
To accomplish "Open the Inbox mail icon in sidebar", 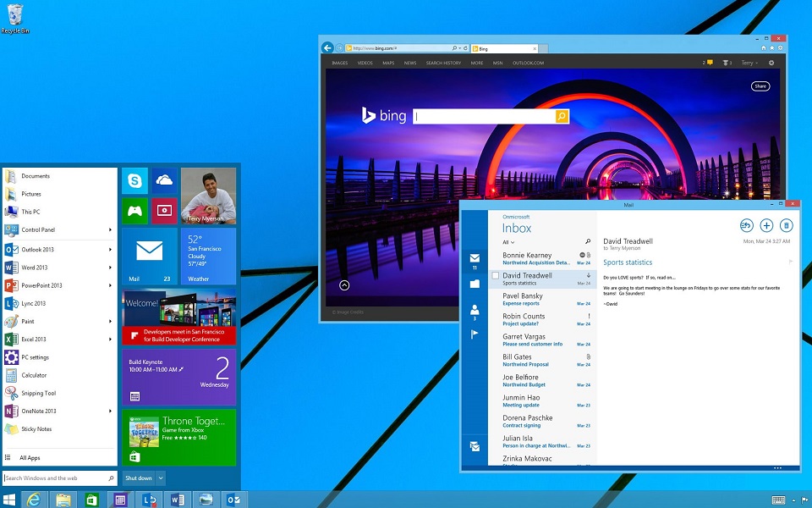I will 475,257.
